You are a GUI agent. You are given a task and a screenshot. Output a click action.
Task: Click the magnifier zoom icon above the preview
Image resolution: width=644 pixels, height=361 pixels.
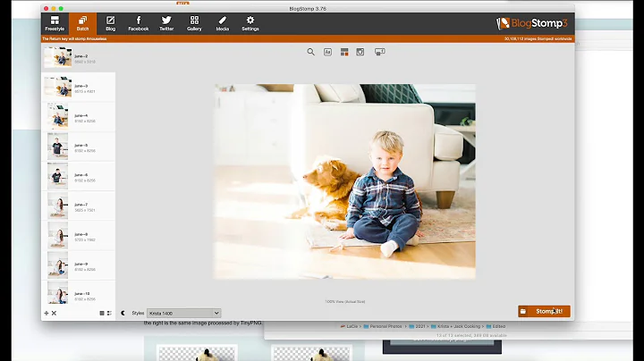click(311, 52)
